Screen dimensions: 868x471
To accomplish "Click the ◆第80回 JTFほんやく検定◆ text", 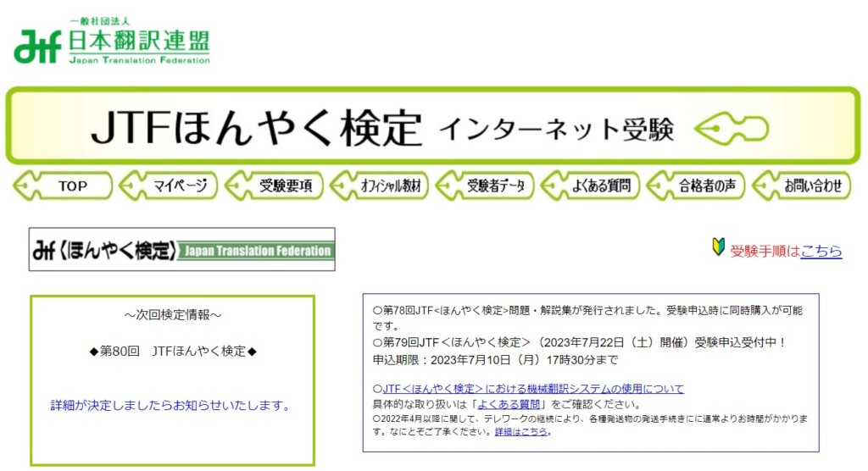I will tap(173, 352).
